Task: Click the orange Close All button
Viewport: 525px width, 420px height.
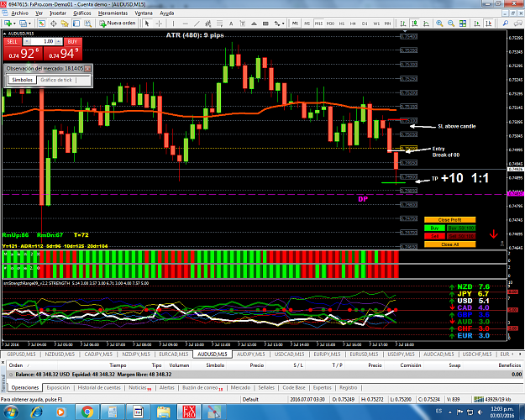Action: click(x=449, y=244)
